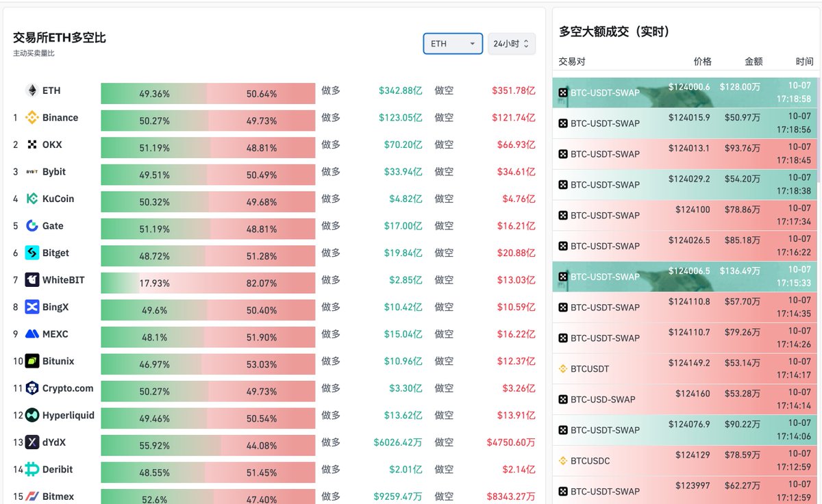Select the $136.49万 BTC-USDT-SWAP trade row

coord(685,277)
